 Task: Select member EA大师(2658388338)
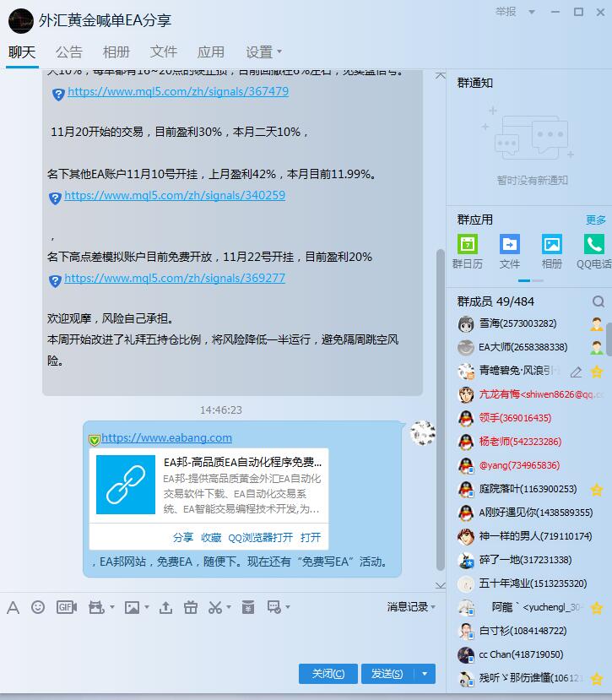point(529,347)
